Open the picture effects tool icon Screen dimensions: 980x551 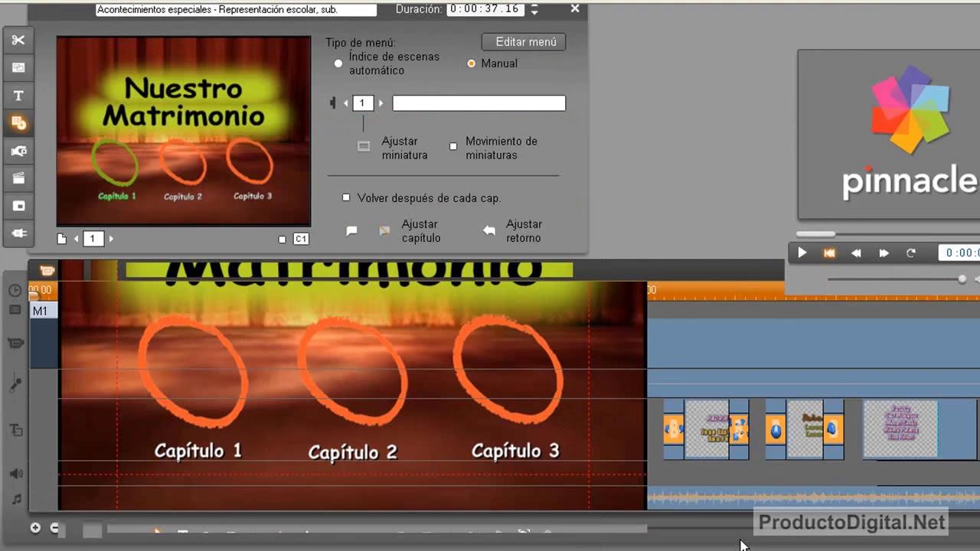[18, 206]
